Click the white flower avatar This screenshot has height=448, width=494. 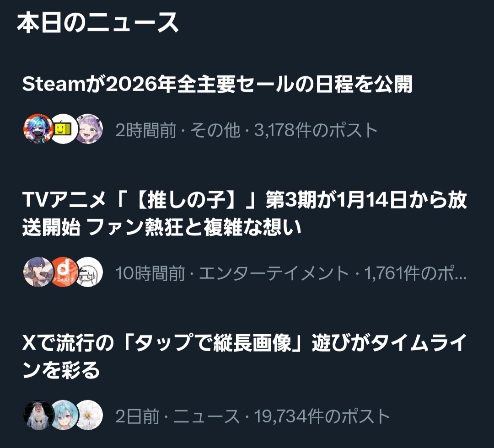[x=89, y=415]
